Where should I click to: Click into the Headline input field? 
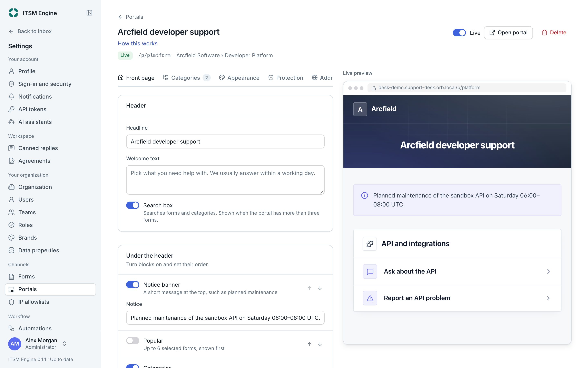click(x=225, y=141)
